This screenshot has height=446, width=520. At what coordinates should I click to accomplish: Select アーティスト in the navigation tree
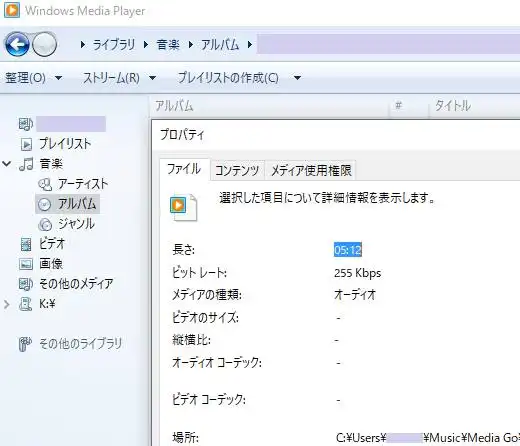83,184
